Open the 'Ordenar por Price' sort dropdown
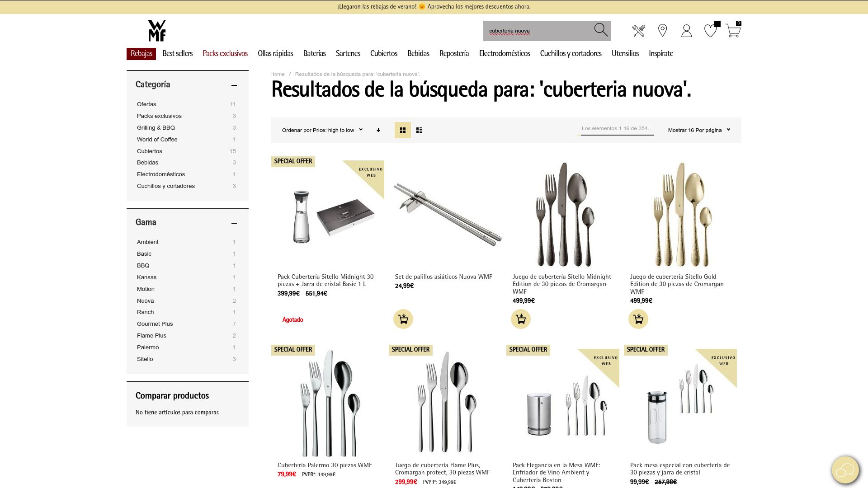This screenshot has height=488, width=868. coord(322,130)
